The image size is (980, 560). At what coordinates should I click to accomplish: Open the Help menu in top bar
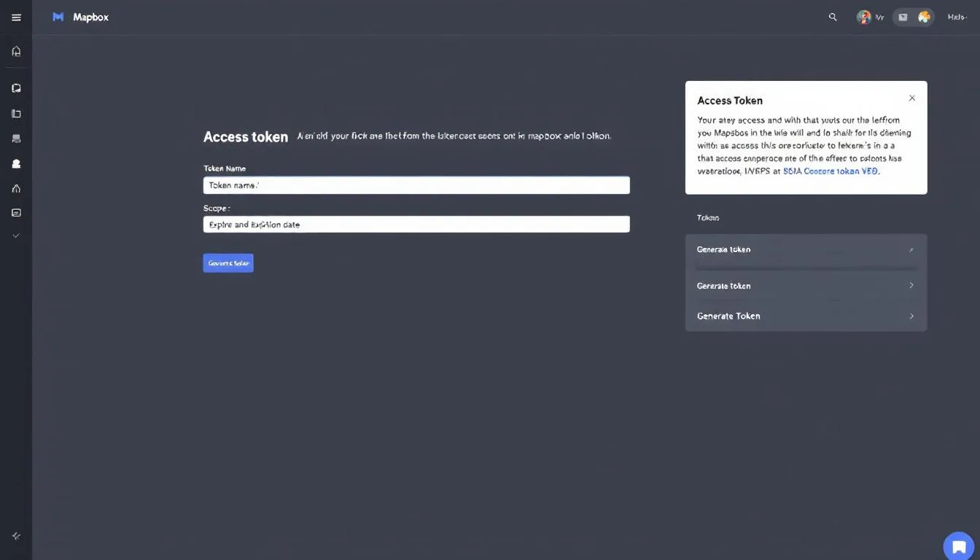pos(956,16)
